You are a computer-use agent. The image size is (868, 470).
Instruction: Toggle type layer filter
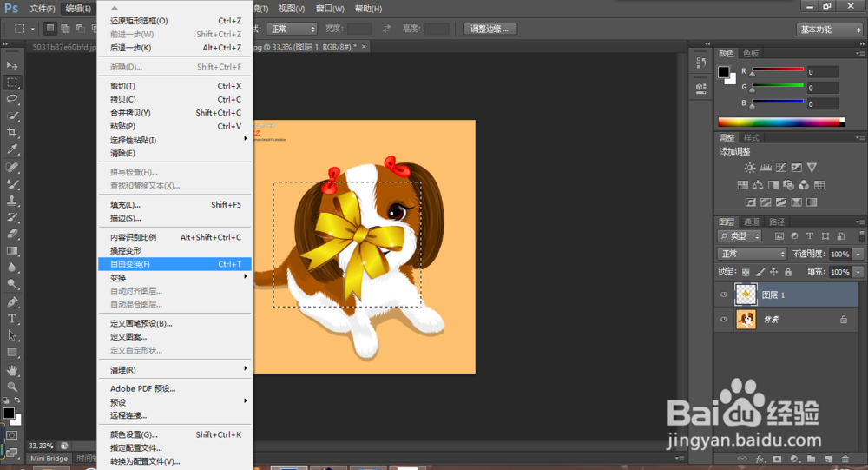pyautogui.click(x=810, y=236)
